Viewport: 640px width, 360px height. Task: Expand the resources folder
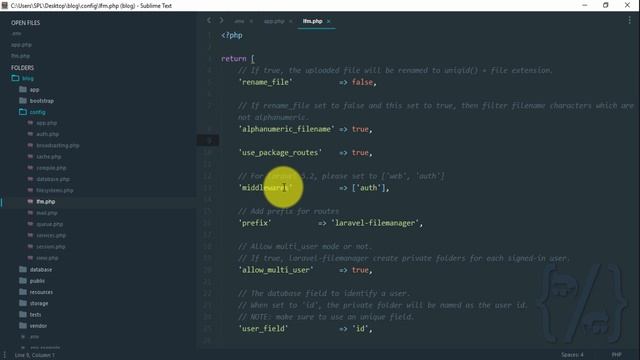36,292
